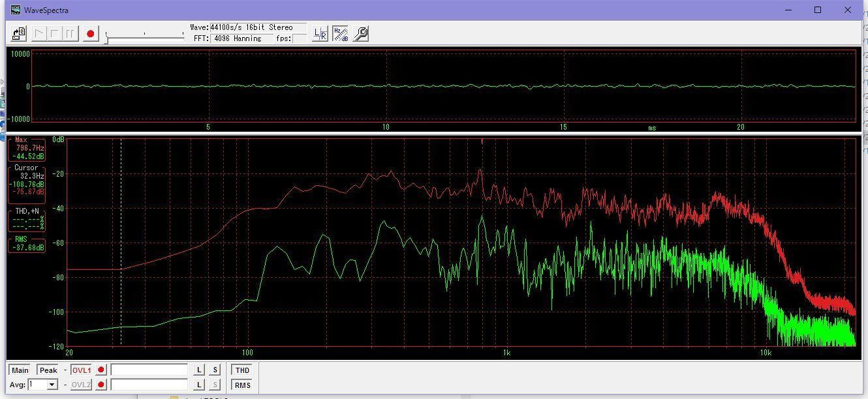Screen dimensions: 868x399
Task: Open the file load icon in toolbar
Action: 19,33
